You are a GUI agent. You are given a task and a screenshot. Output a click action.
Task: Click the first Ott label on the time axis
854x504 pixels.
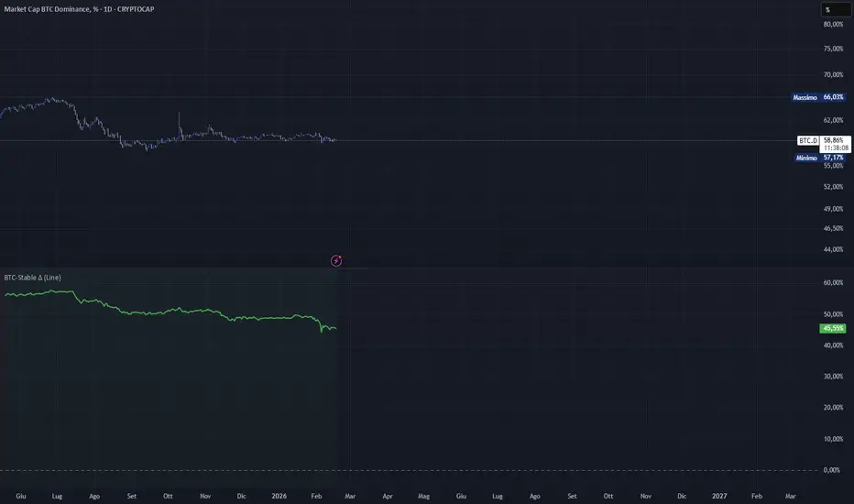click(168, 496)
